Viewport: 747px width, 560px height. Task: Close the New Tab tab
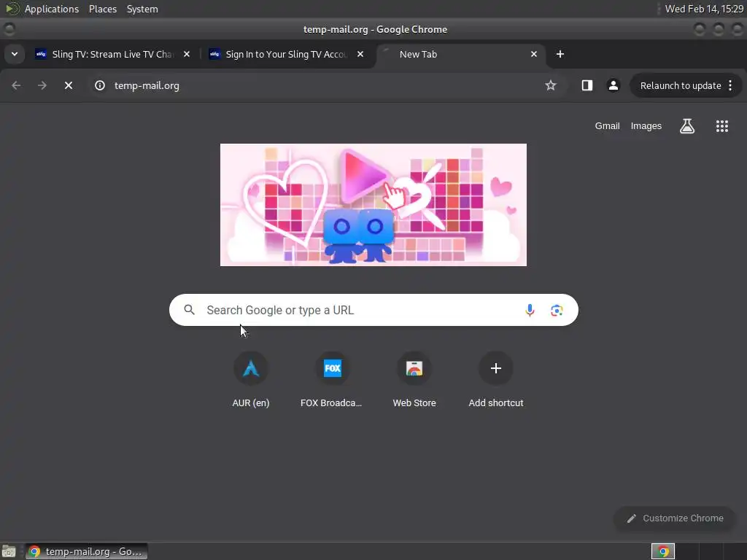click(534, 54)
